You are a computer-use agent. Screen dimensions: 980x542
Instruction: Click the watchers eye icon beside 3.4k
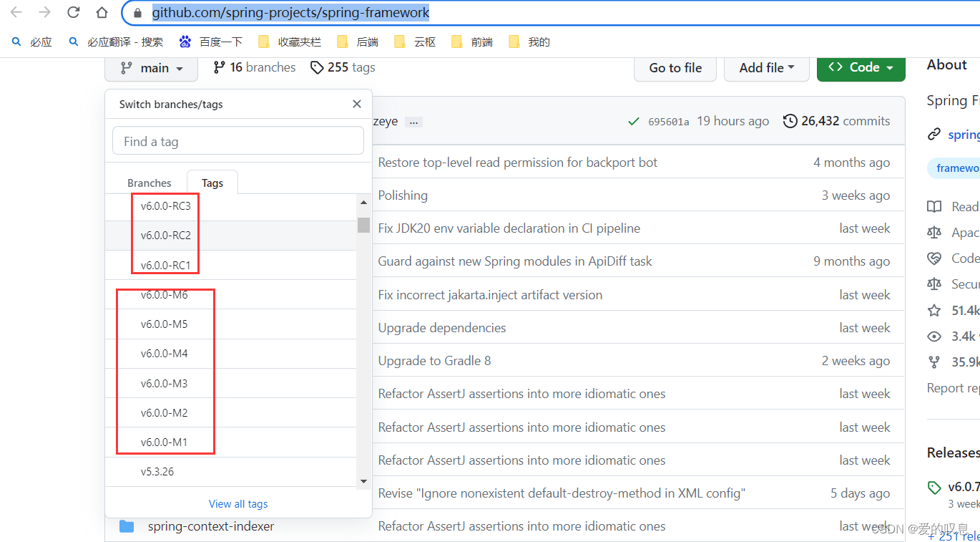tap(934, 337)
